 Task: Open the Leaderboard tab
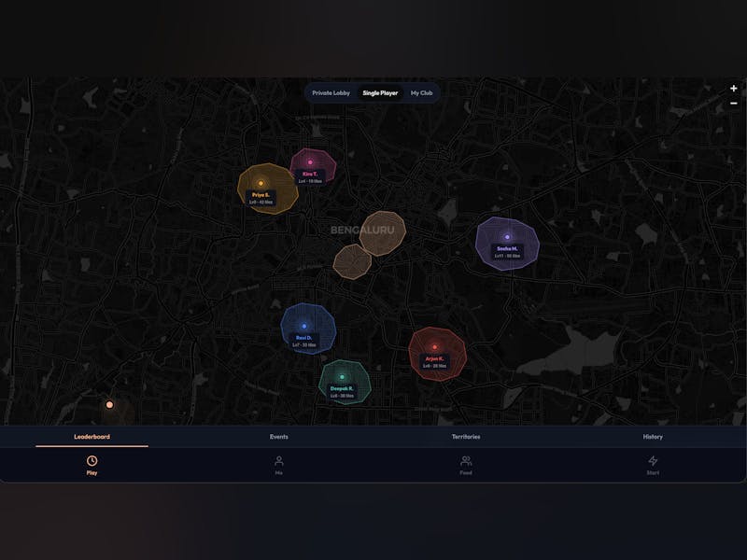pos(92,437)
